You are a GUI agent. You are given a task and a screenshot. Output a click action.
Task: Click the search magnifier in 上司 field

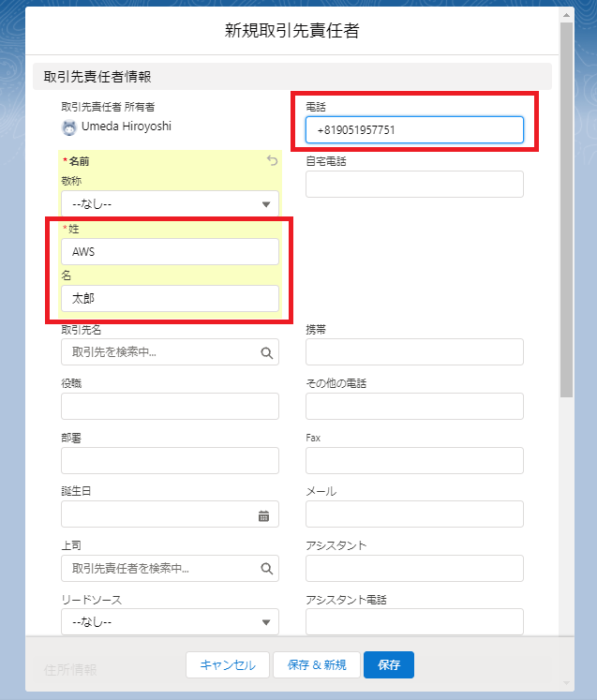pos(266,568)
